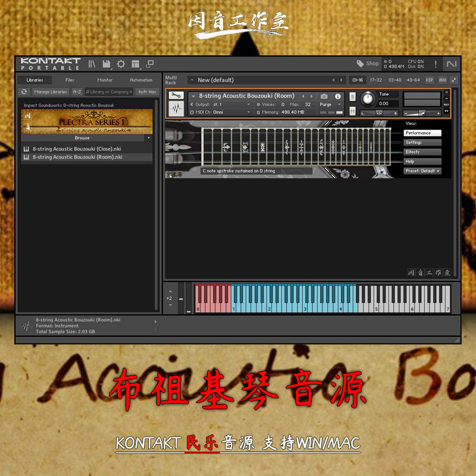Enable A-Z library sorting
The height and width of the screenshot is (476, 476).
[77, 91]
